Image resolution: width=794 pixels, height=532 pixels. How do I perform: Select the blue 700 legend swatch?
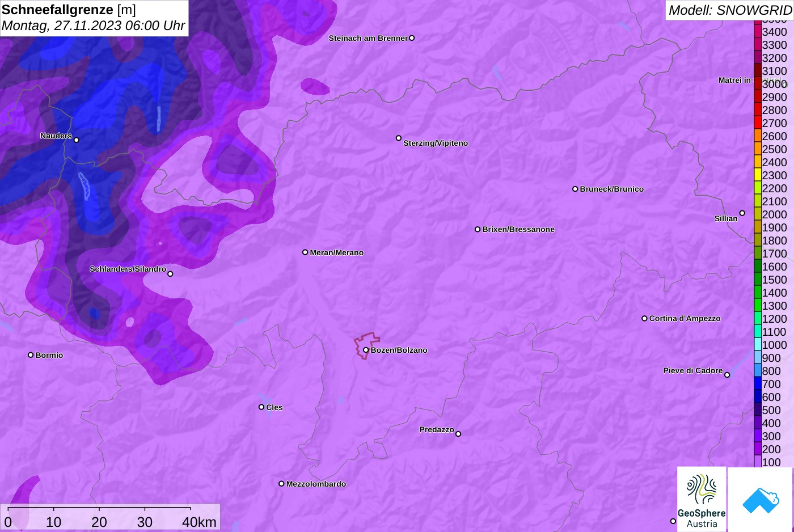[758, 384]
